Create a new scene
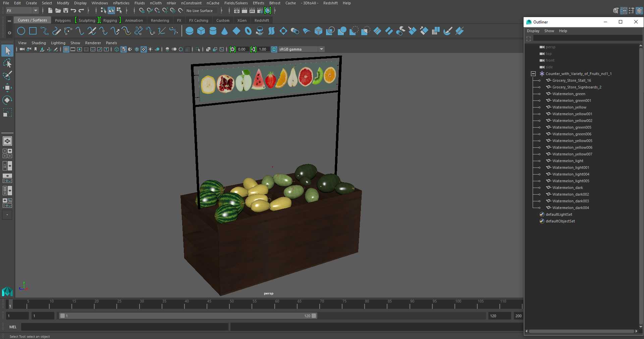This screenshot has height=339, width=644. (x=50, y=11)
